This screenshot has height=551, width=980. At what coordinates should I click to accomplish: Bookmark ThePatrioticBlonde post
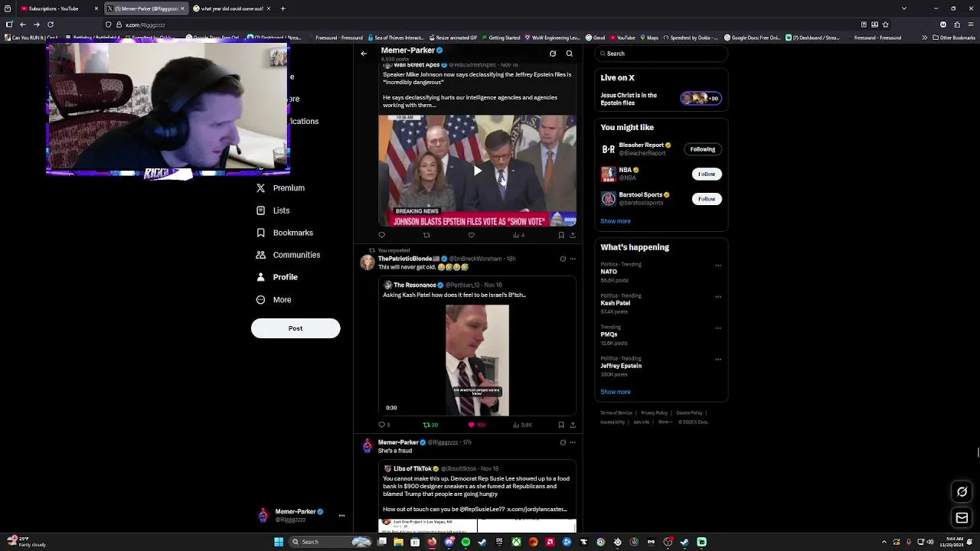pos(561,425)
